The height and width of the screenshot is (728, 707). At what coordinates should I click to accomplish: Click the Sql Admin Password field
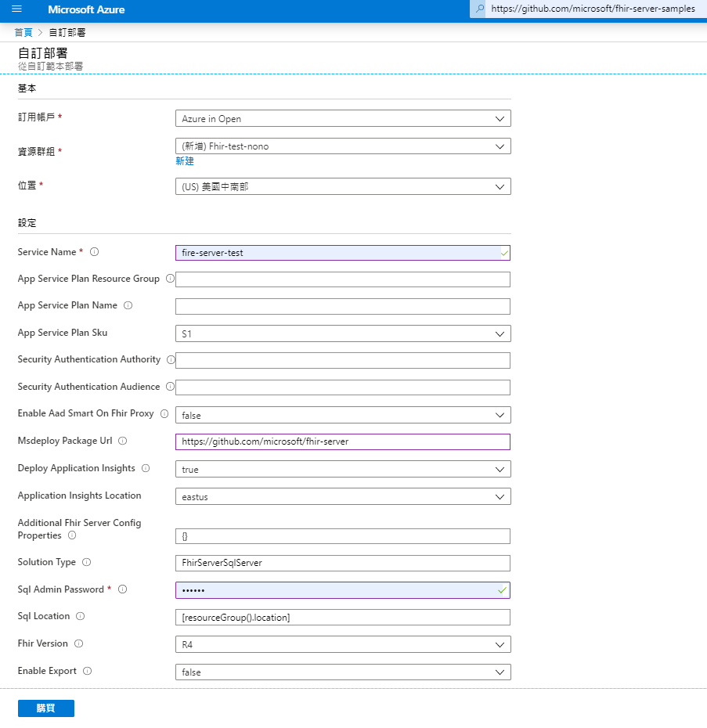[x=343, y=590]
